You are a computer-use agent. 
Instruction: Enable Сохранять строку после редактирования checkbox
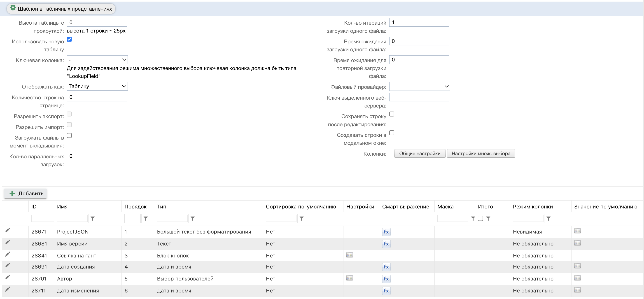click(392, 114)
